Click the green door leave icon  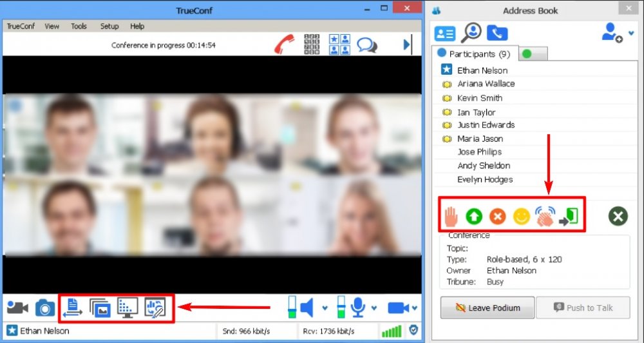click(569, 216)
